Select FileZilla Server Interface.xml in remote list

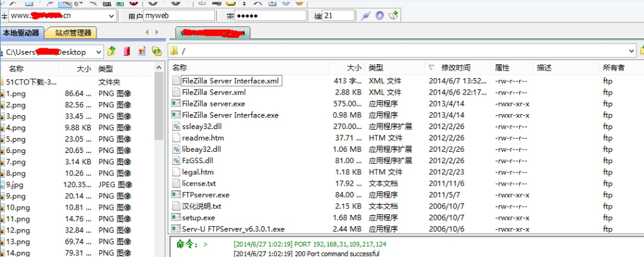coord(230,81)
